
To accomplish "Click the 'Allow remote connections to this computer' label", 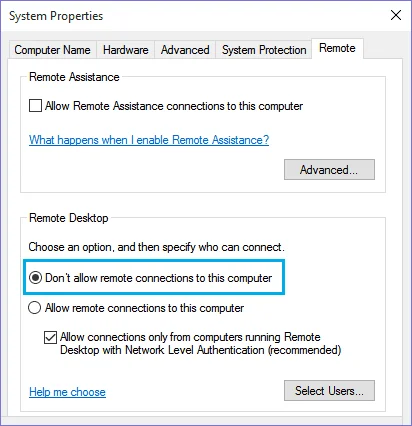I will click(144, 308).
